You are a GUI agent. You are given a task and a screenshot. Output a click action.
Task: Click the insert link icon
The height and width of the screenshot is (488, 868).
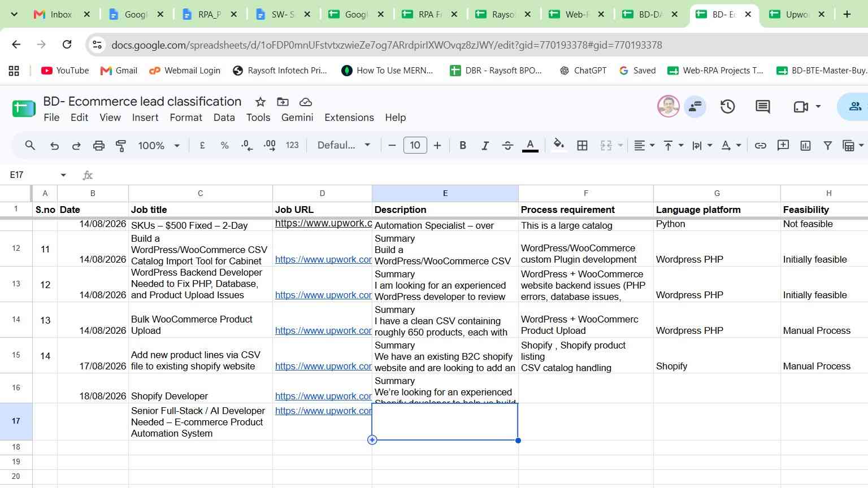[761, 146]
